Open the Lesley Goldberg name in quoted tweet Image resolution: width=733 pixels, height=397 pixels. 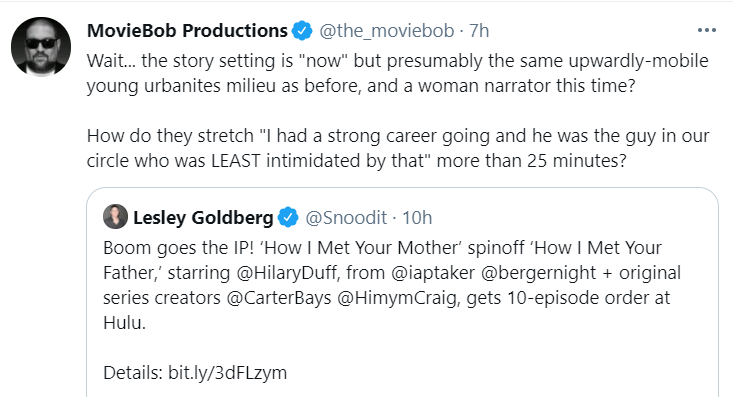point(203,217)
